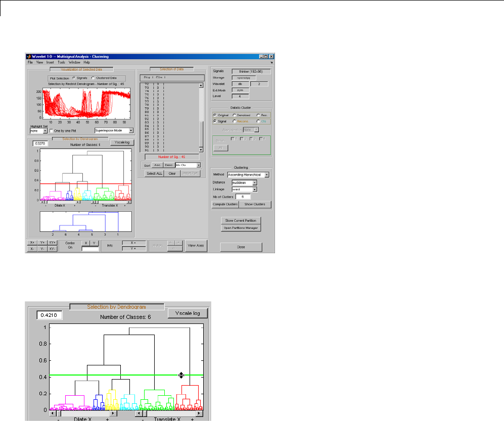This screenshot has width=504, height=421.
Task: Click the Desc. sort button
Action: [x=169, y=165]
